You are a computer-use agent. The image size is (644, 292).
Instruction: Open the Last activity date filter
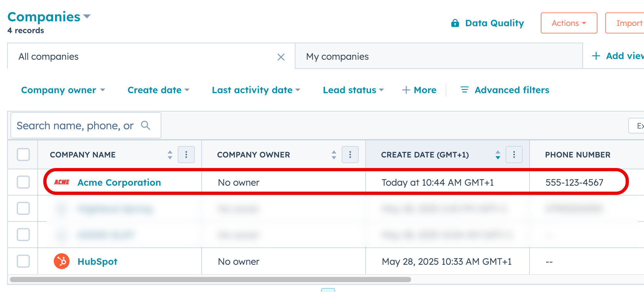pyautogui.click(x=256, y=90)
